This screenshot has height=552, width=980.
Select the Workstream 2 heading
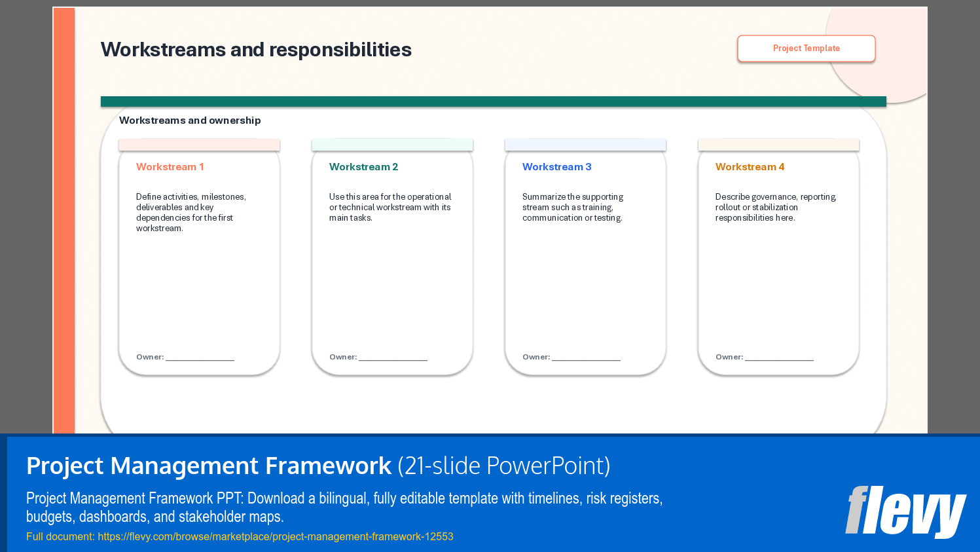363,167
